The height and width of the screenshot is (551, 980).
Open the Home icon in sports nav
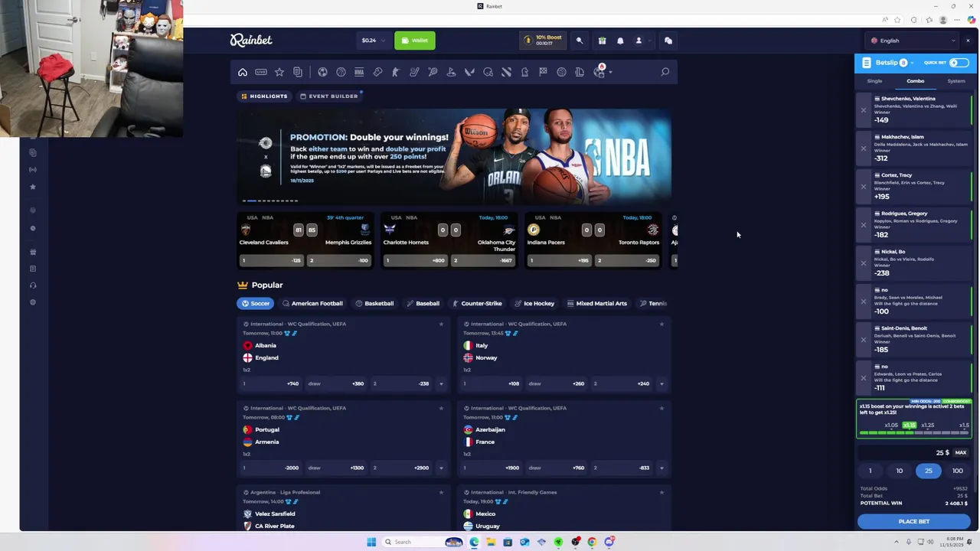pos(243,72)
